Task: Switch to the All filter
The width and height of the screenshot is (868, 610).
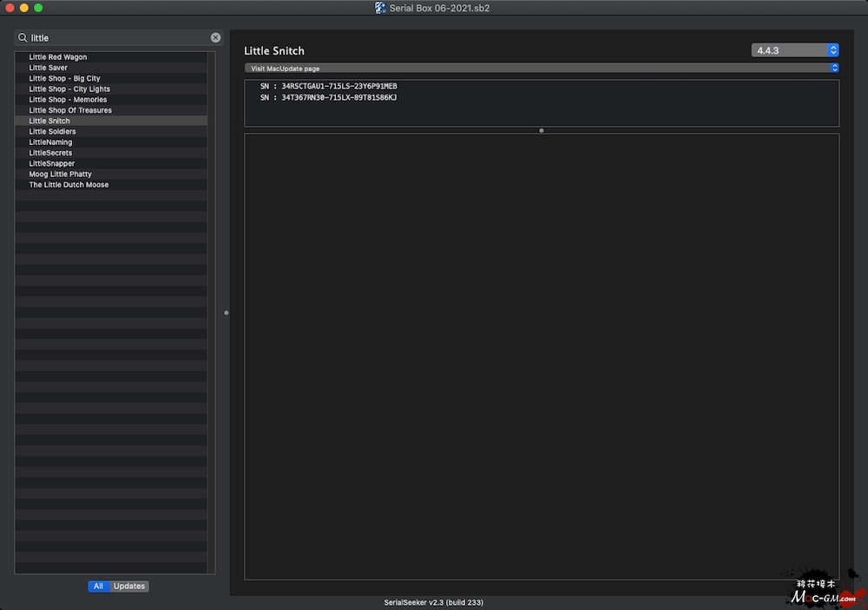Action: pyautogui.click(x=98, y=587)
